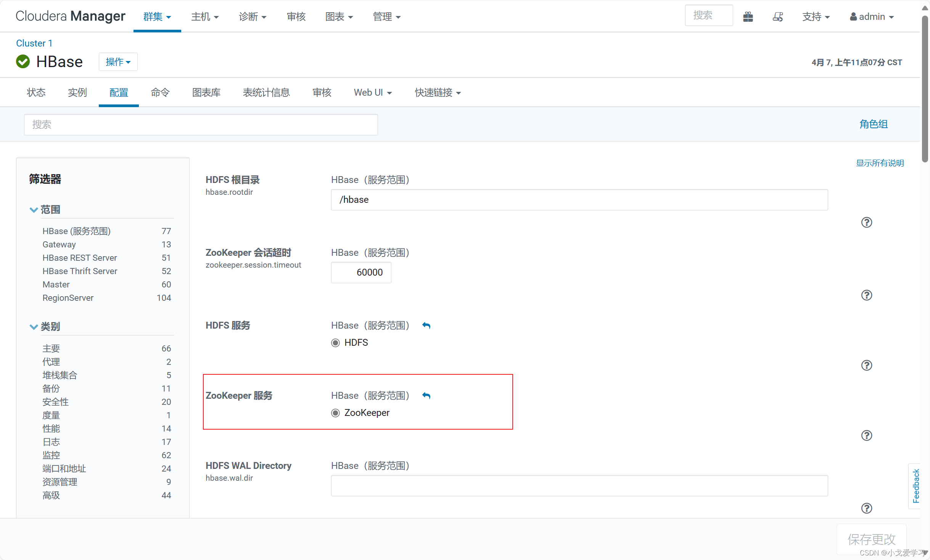Click the hbase.rootdir input field
This screenshot has height=560, width=930.
(579, 200)
